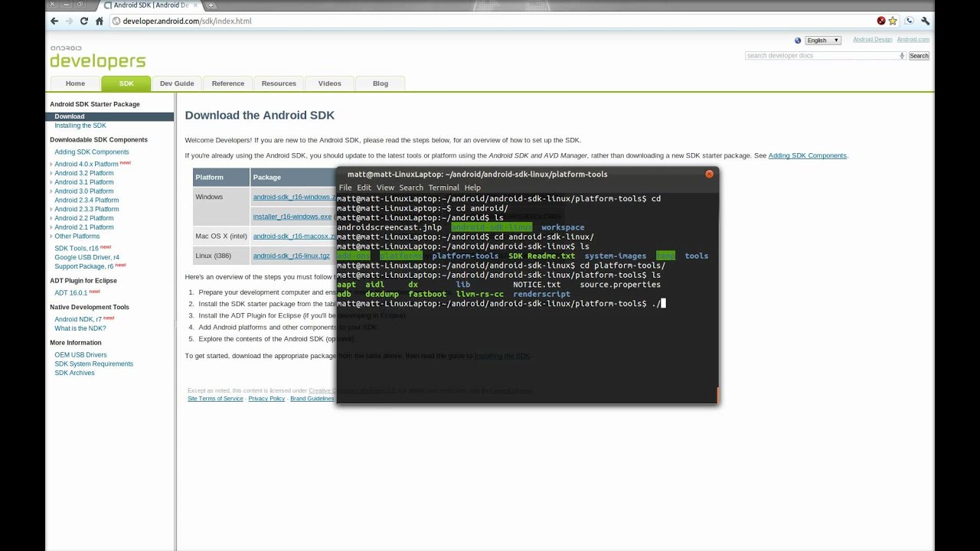Click the browser forward arrow
980x551 pixels.
click(69, 21)
